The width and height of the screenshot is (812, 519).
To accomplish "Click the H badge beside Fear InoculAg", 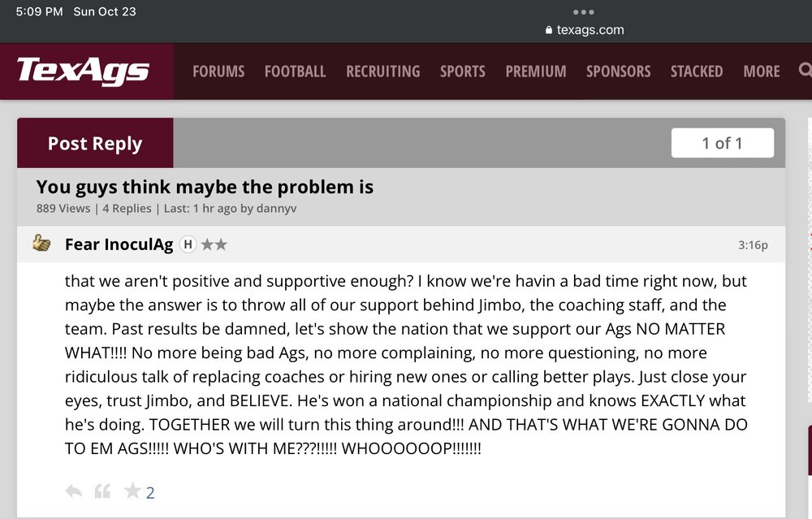I will [x=188, y=244].
